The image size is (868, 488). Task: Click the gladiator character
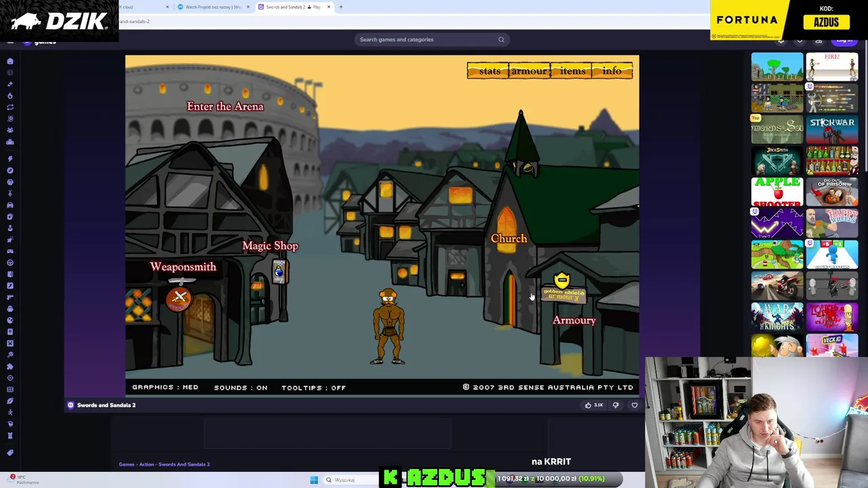pyautogui.click(x=388, y=327)
